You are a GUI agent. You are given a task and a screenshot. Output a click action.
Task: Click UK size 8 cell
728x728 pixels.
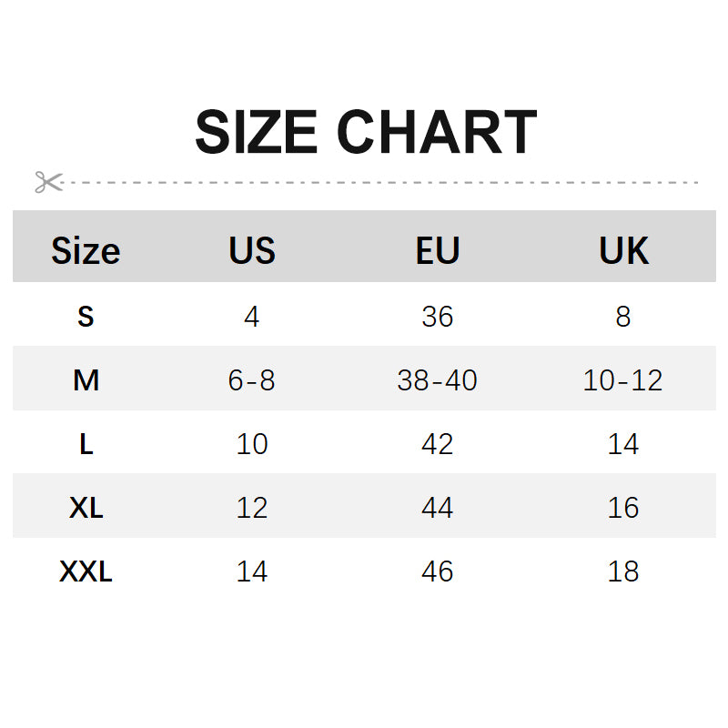623,317
